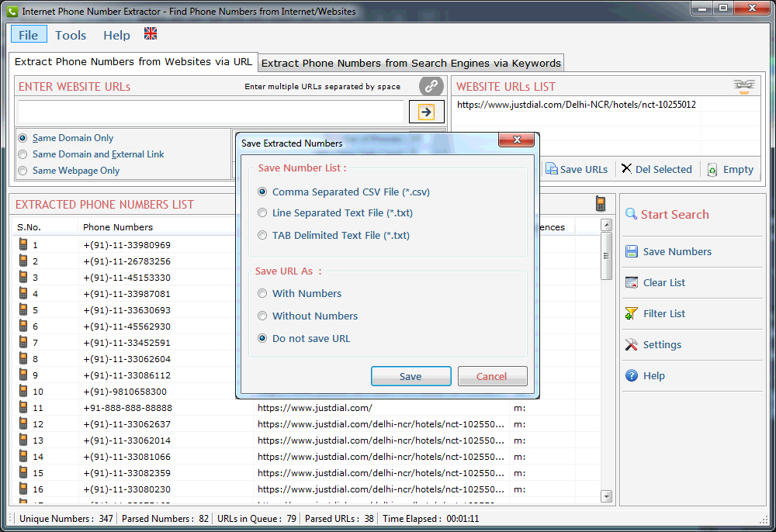Click the Del Selected X icon
The width and height of the screenshot is (776, 532).
[x=626, y=168]
